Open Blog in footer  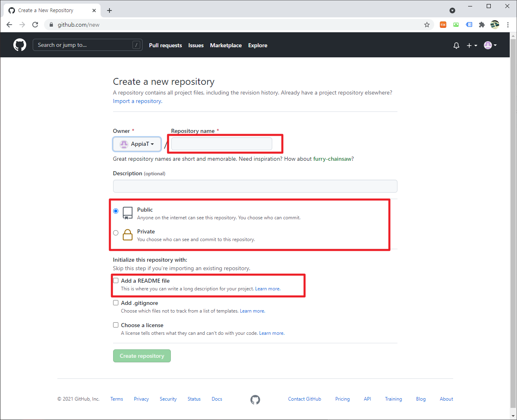(421, 399)
